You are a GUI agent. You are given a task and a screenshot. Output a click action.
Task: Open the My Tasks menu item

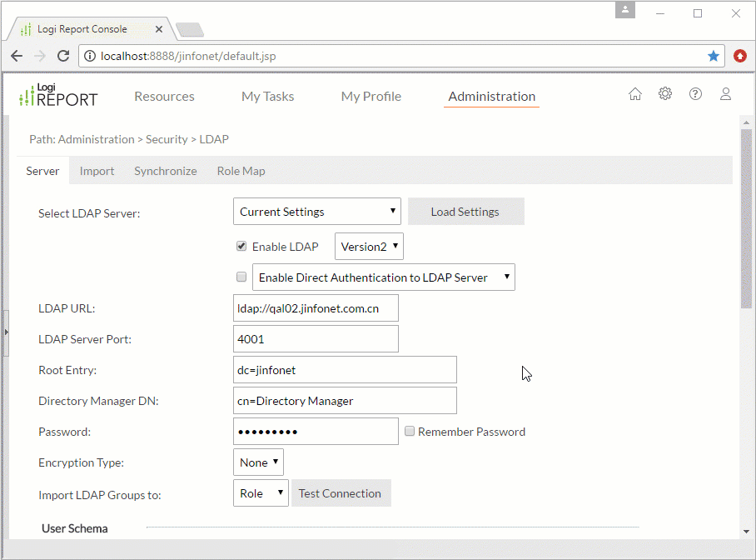tap(267, 96)
